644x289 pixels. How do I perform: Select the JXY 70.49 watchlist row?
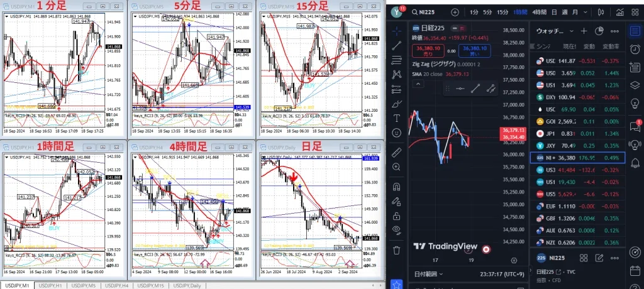click(x=577, y=146)
